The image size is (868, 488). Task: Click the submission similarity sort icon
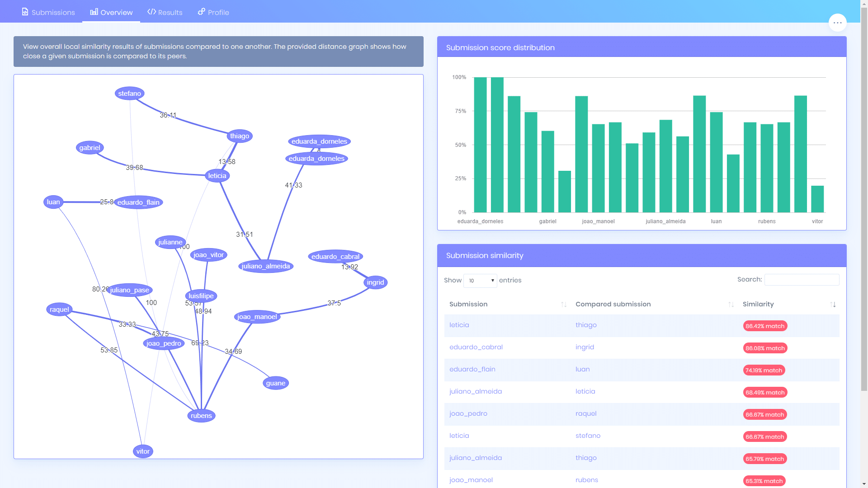[x=833, y=304]
